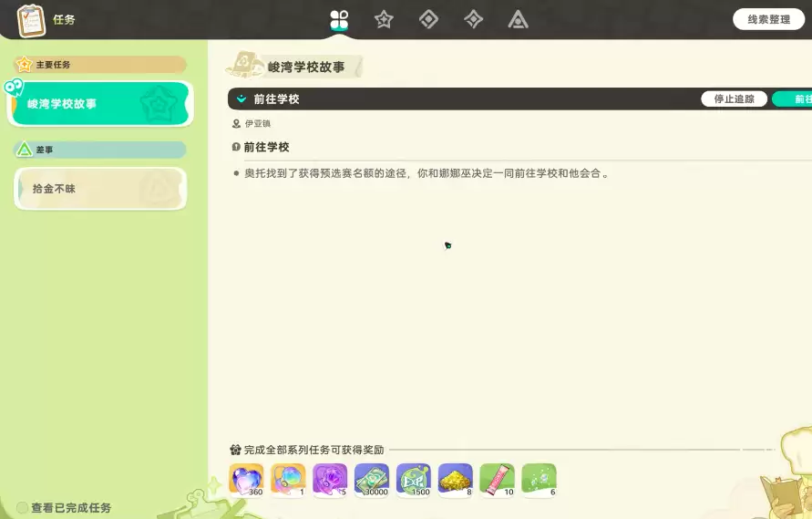View the green sparkle reward 6

pos(540,480)
